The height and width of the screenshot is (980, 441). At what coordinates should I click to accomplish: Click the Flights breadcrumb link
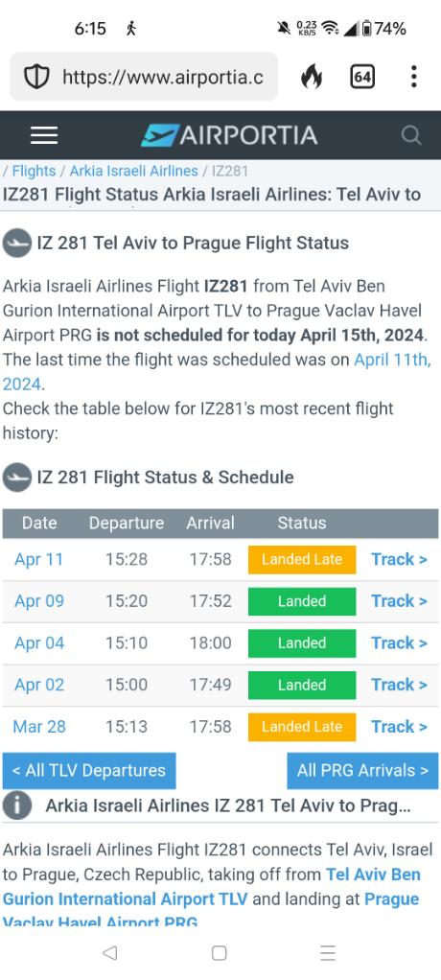(x=34, y=171)
